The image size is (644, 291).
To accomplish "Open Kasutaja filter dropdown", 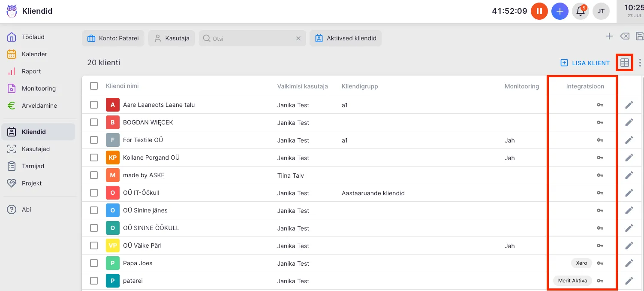I will click(172, 38).
